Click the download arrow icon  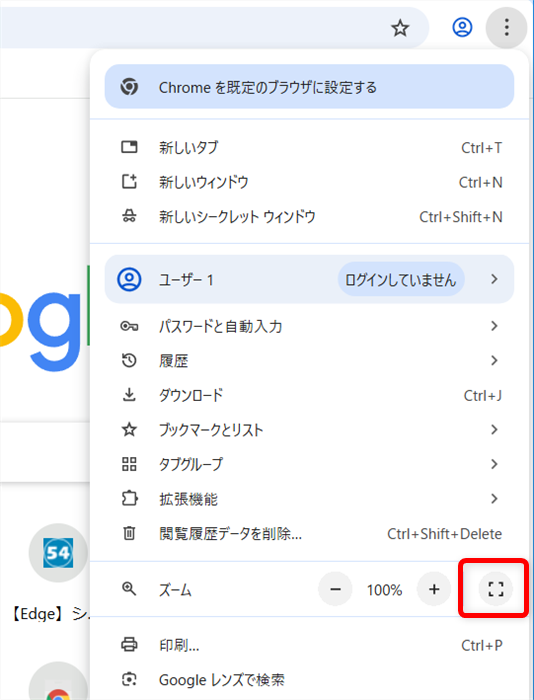pos(129,395)
